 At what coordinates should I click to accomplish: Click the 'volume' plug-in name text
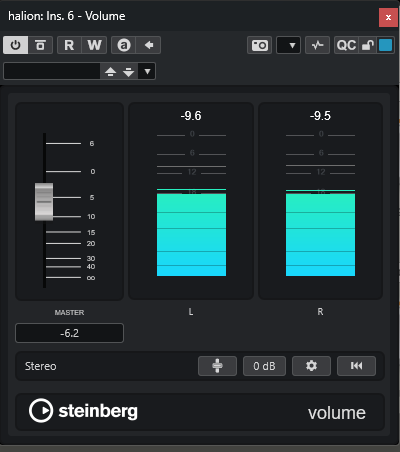point(337,413)
